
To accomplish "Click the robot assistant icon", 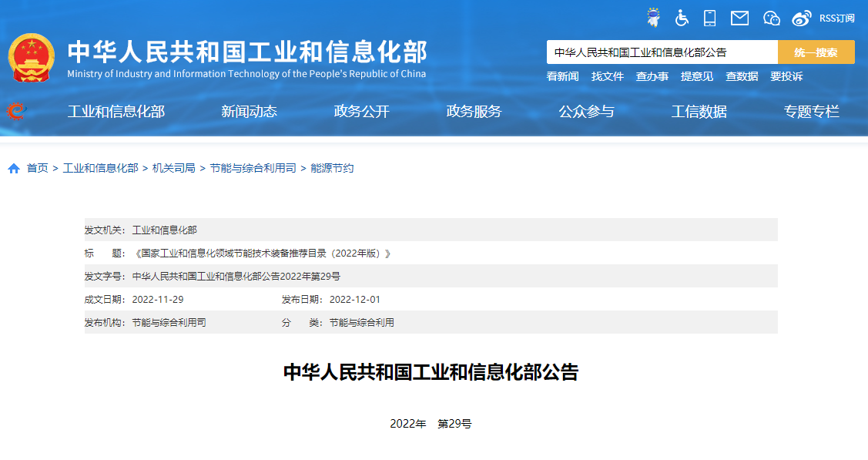I will [654, 17].
